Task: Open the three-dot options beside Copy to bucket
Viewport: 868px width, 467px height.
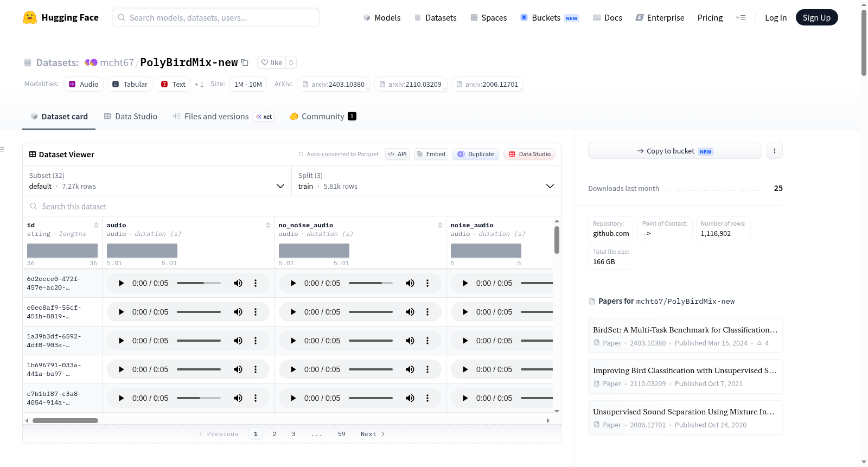Action: click(775, 151)
